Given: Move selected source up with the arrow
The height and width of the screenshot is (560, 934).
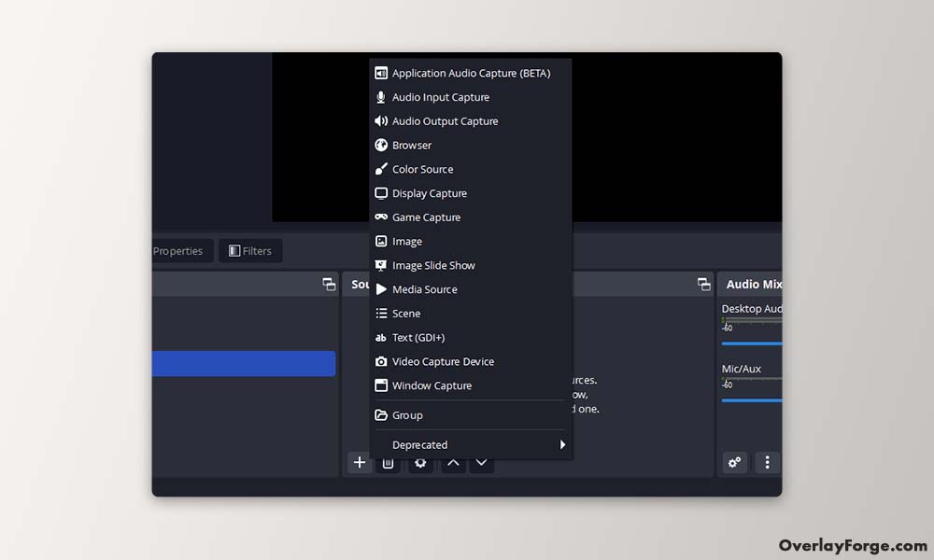Looking at the screenshot, I should point(452,462).
